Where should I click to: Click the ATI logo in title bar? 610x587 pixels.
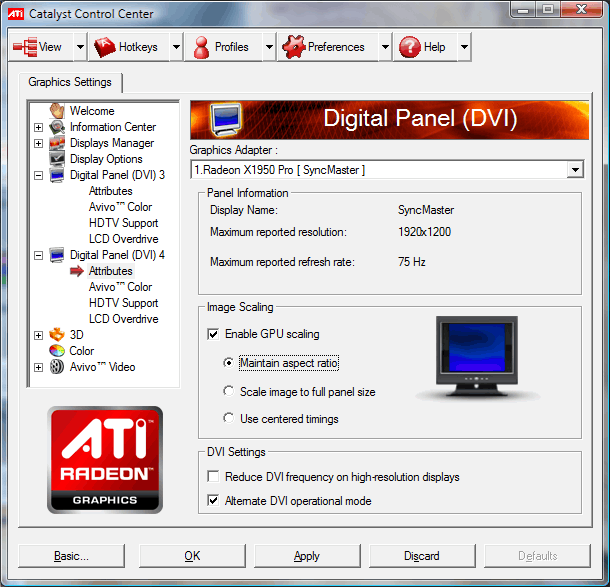point(16,14)
